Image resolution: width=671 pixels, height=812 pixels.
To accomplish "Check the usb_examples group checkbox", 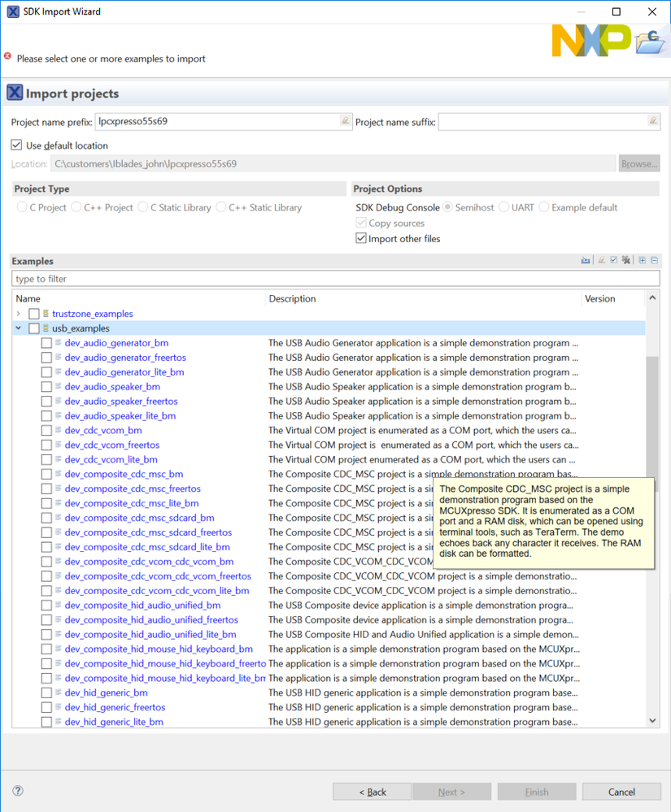I will (x=34, y=328).
